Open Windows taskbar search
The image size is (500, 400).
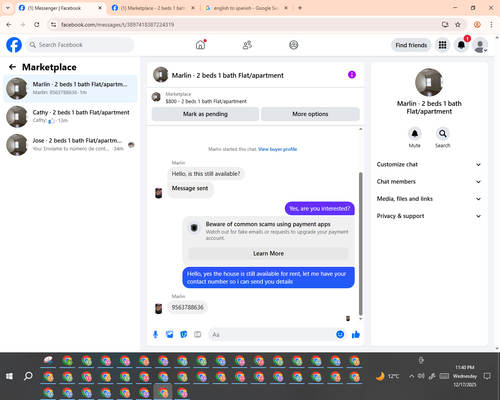point(28,376)
